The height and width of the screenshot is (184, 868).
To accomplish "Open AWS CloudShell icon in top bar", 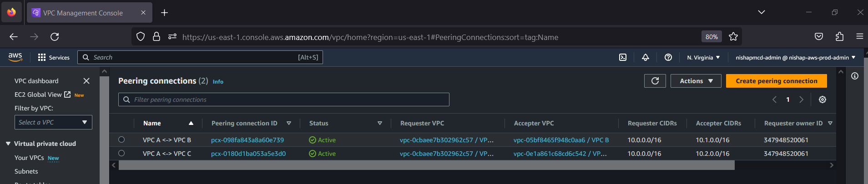I will [x=623, y=57].
